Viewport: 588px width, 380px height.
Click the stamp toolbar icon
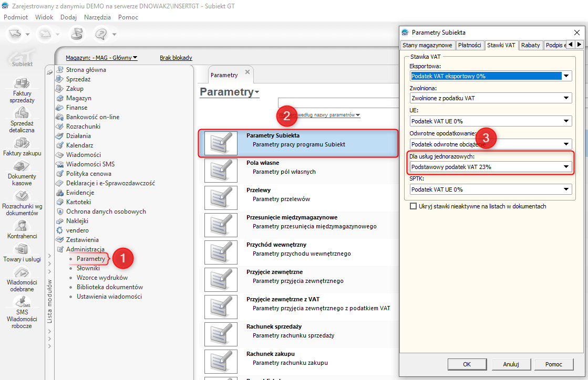tap(77, 34)
